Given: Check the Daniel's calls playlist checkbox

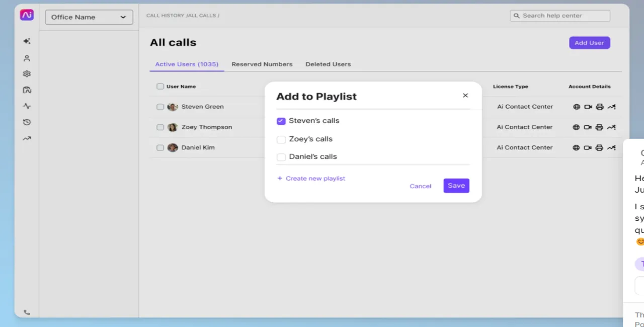Looking at the screenshot, I should click(281, 157).
